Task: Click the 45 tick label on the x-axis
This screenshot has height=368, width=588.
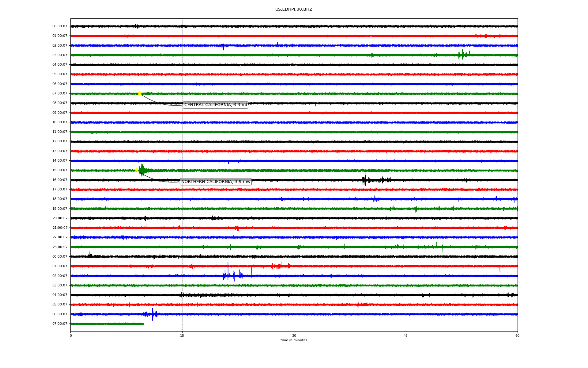Action: pyautogui.click(x=406, y=335)
